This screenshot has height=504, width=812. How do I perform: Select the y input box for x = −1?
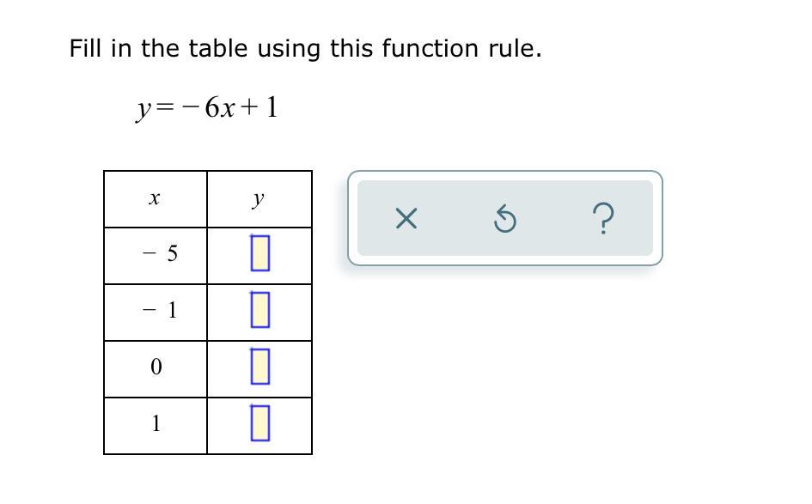[260, 310]
